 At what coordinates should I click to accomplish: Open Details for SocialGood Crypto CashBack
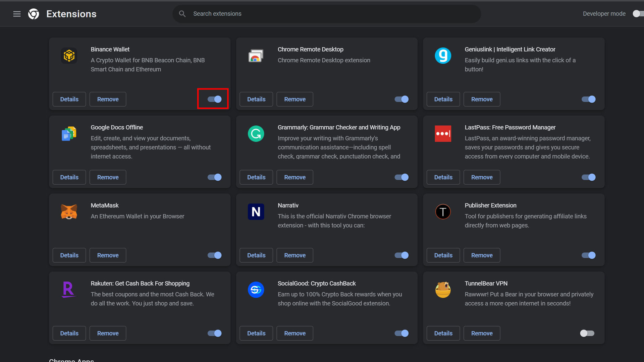(x=256, y=333)
